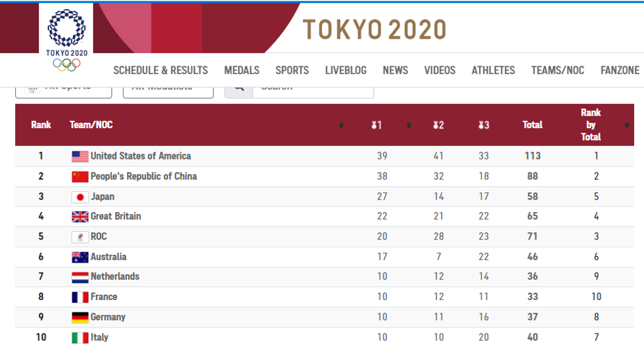Click the Search text field

click(313, 88)
